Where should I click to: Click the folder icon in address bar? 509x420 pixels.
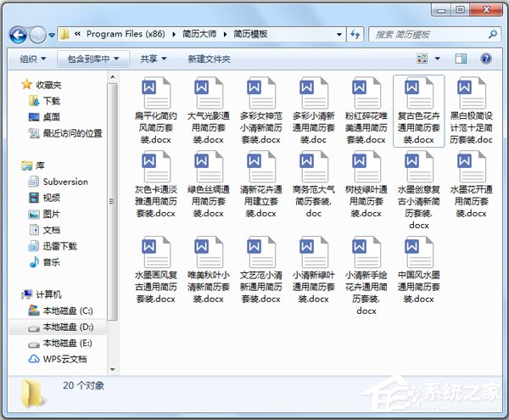point(64,34)
